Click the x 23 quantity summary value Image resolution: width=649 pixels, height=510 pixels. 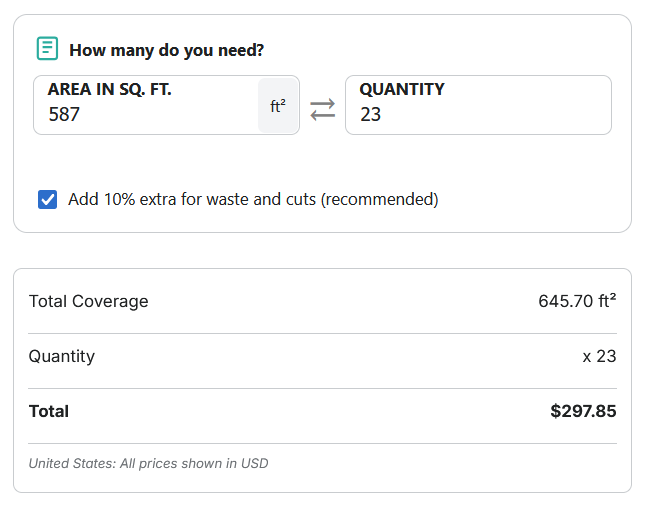[599, 356]
